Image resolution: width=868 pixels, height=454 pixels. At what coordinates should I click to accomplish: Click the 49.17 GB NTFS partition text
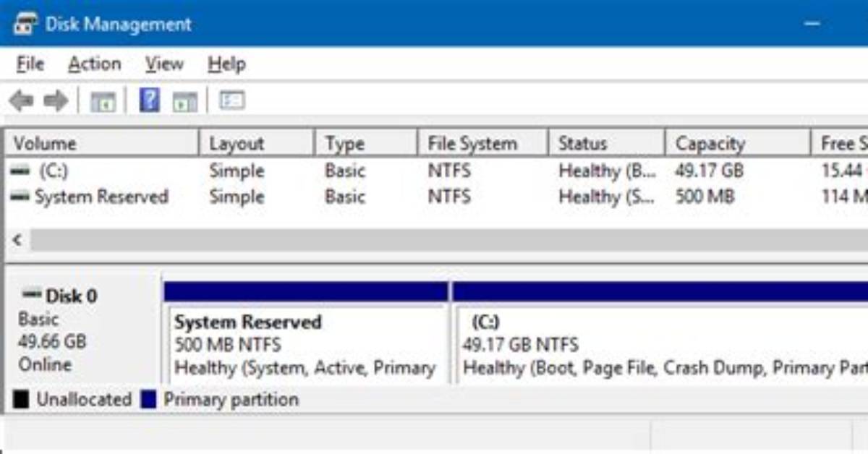click(x=520, y=345)
